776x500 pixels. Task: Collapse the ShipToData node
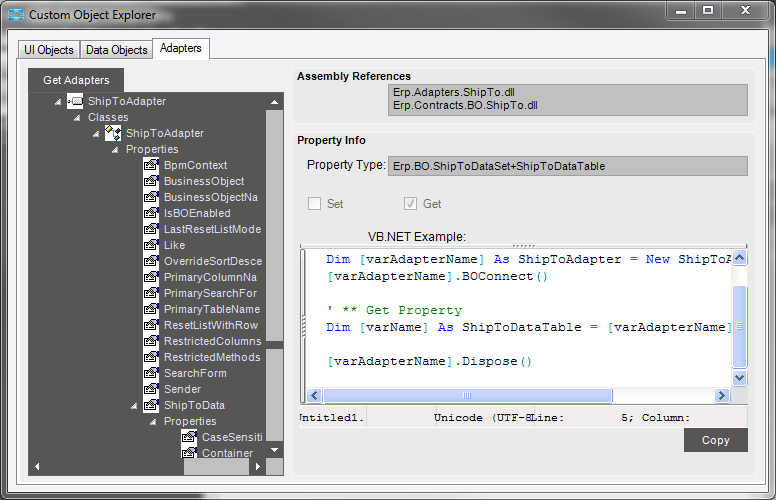click(134, 406)
